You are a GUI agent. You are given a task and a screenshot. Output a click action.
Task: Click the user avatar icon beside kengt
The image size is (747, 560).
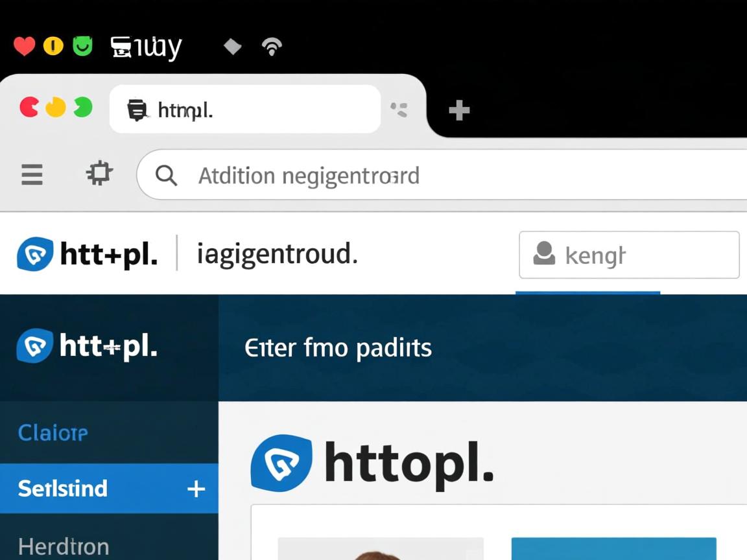pyautogui.click(x=544, y=253)
